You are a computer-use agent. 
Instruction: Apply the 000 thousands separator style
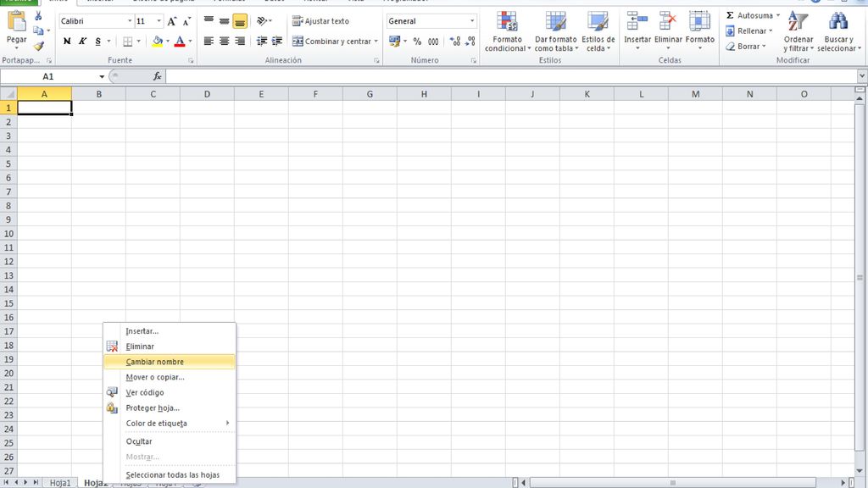point(433,42)
